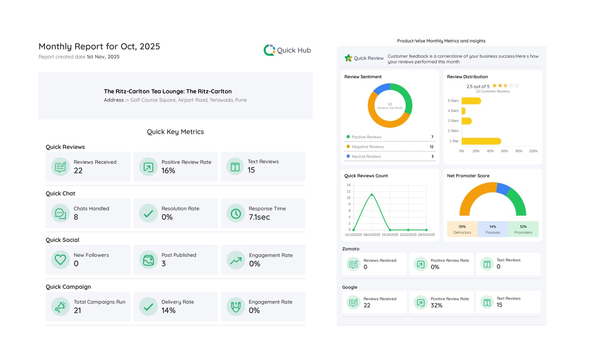Click the Chats Handled speech bubble icon
Viewport: 599px width, 364px height.
coord(60,213)
